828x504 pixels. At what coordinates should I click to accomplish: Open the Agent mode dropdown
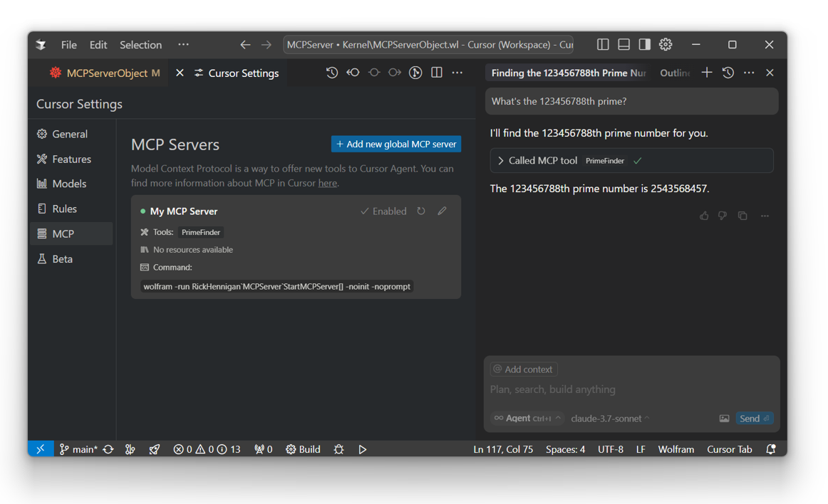[x=527, y=419]
